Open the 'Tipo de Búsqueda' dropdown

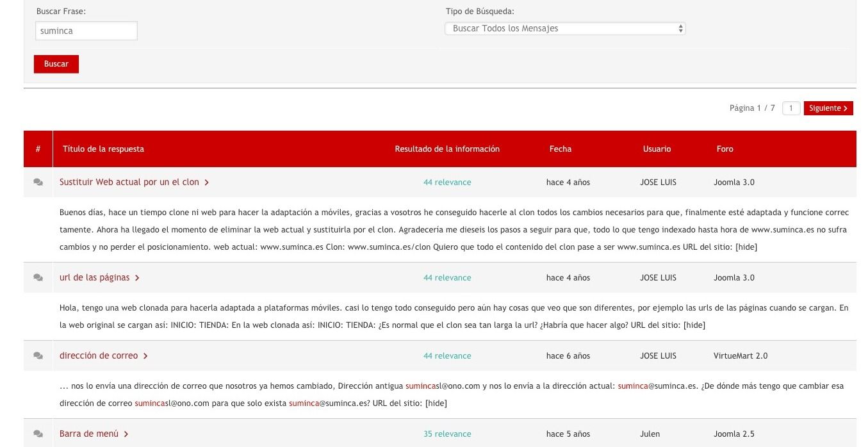(565, 29)
